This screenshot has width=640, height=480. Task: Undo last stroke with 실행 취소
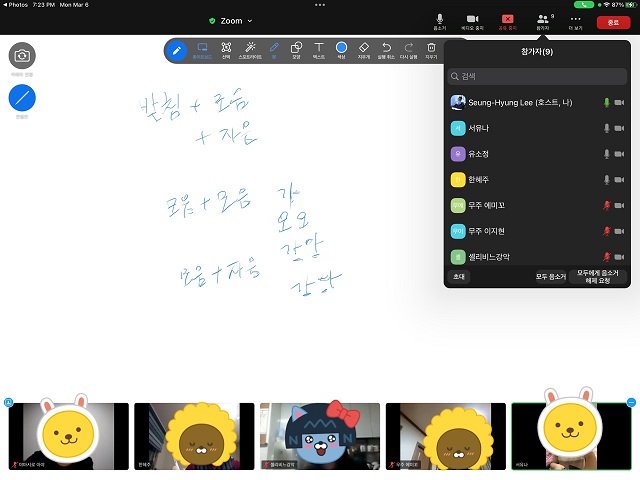386,51
